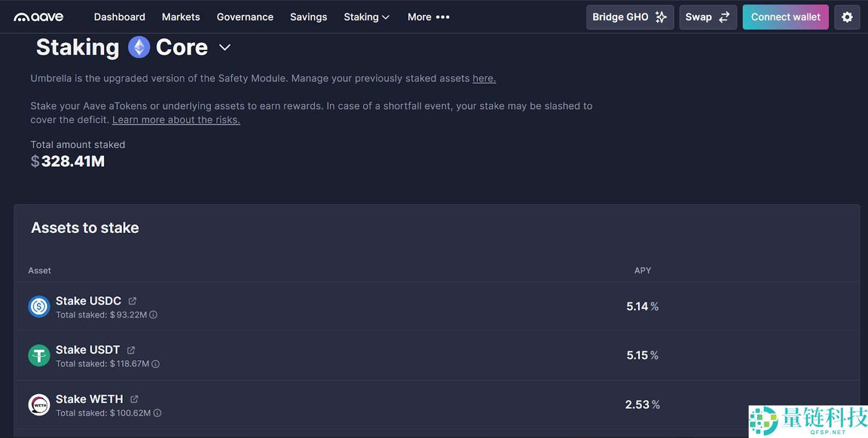Follow the 'here.' link
Screen dimensions: 868x438
(484, 78)
